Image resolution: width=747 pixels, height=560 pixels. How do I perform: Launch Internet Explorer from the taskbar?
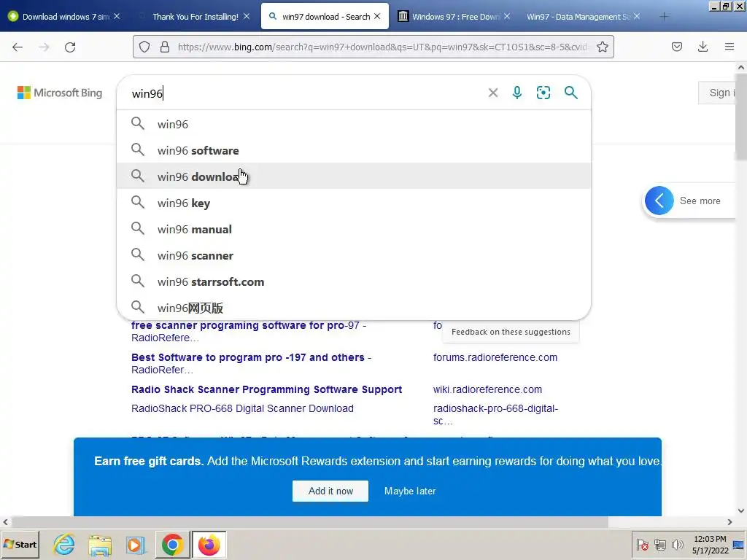pos(64,544)
